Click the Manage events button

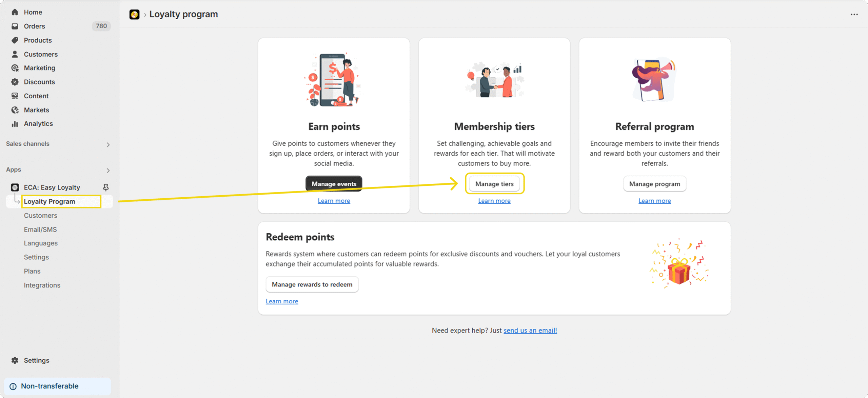334,184
